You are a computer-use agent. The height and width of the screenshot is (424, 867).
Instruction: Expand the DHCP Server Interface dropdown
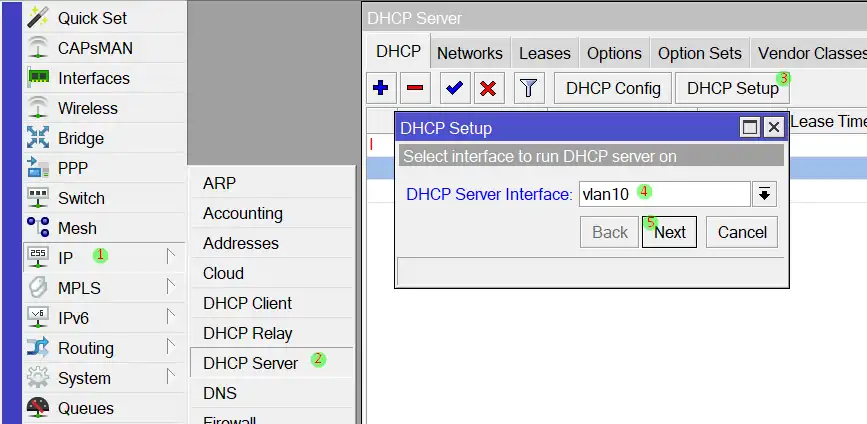(765, 194)
